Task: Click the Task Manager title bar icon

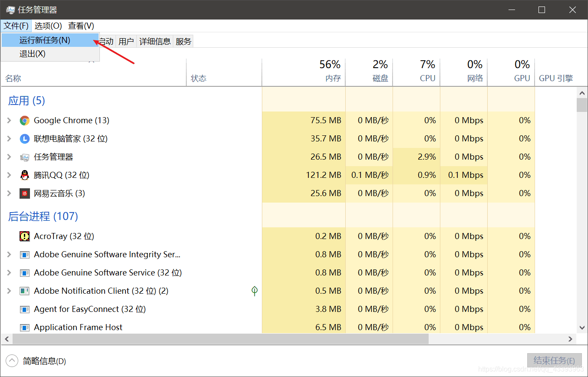Action: (x=10, y=10)
